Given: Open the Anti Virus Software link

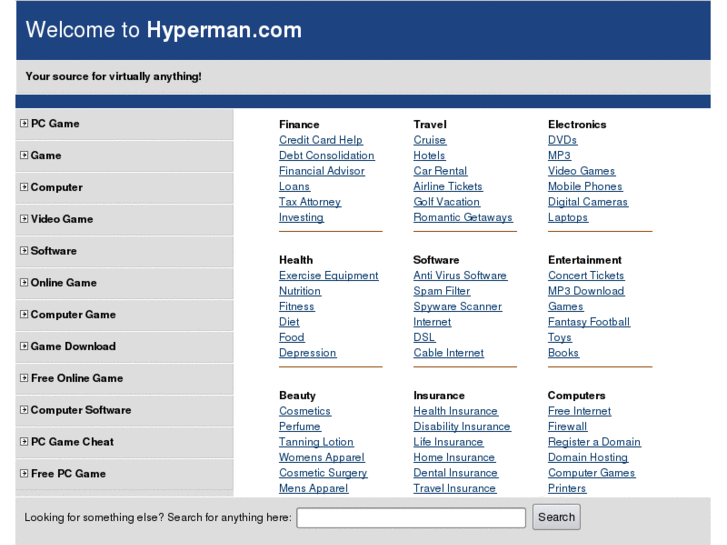Looking at the screenshot, I should tap(460, 276).
